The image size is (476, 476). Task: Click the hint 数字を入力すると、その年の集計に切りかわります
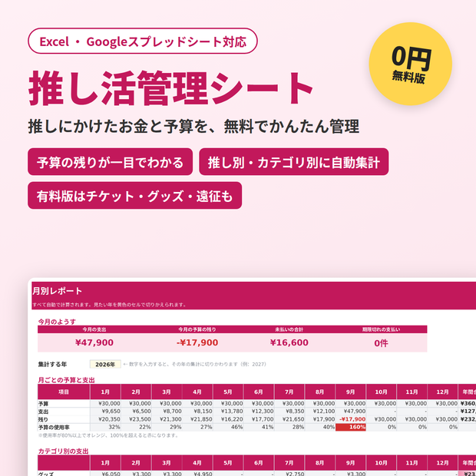click(194, 364)
